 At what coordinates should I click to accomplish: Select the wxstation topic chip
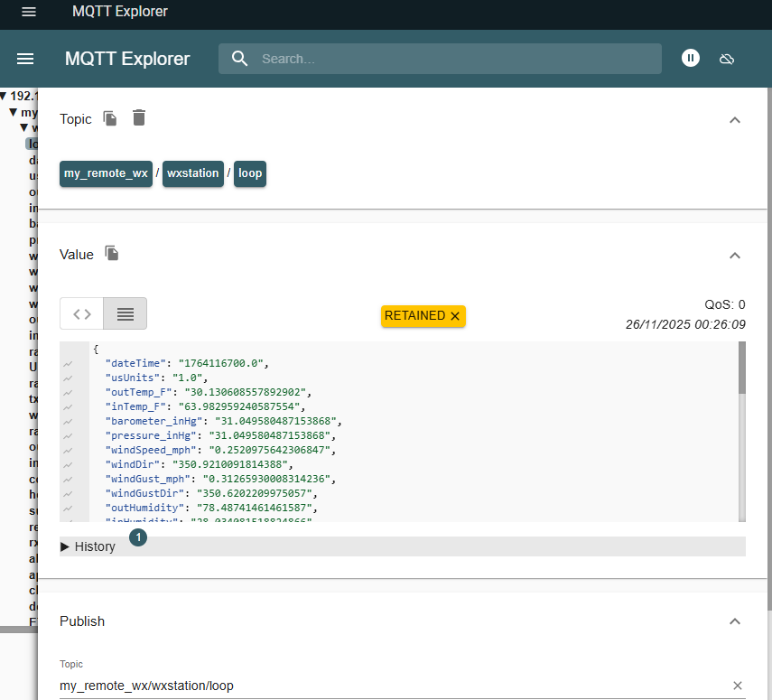193,173
